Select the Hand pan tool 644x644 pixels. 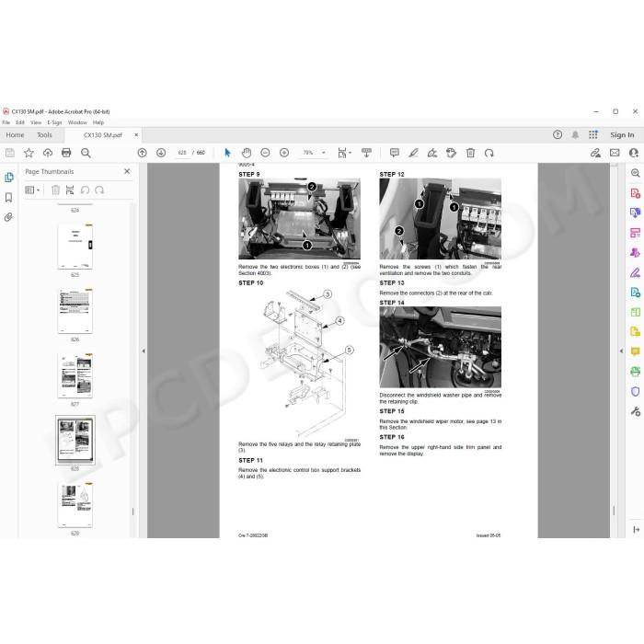pos(246,153)
